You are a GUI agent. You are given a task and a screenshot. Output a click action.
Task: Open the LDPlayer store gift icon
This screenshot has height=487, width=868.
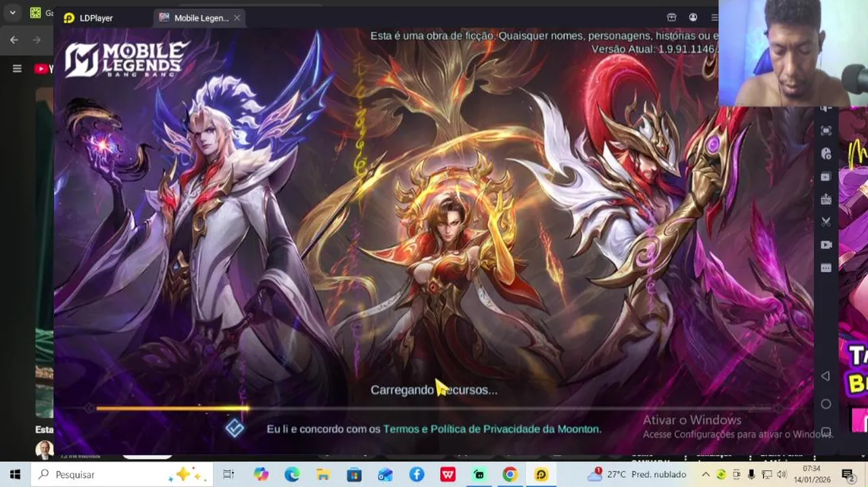(x=671, y=18)
